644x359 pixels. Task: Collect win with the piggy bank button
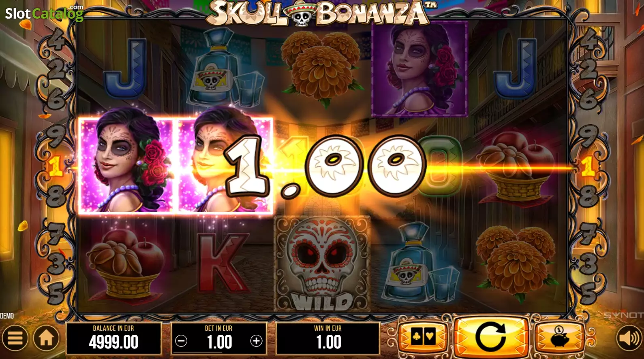(560, 337)
